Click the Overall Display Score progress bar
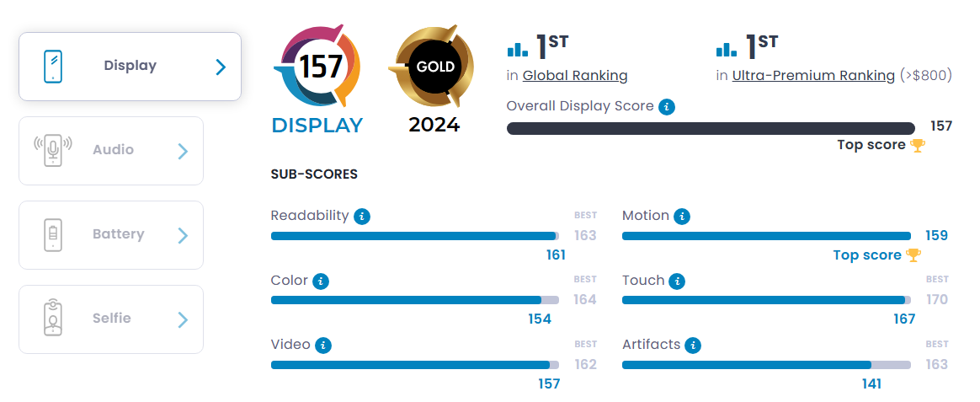The height and width of the screenshot is (402, 980). [711, 129]
